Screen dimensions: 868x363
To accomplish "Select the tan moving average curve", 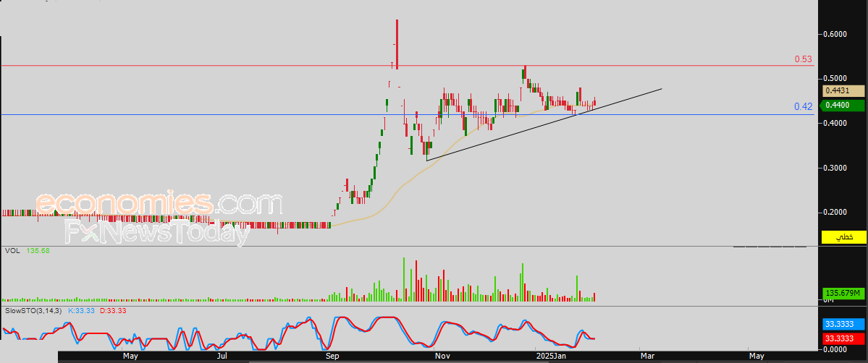I will coord(407,184).
